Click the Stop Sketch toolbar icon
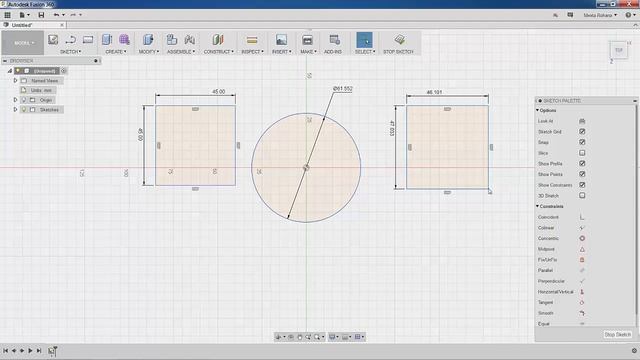This screenshot has height=360, width=640. click(x=400, y=40)
